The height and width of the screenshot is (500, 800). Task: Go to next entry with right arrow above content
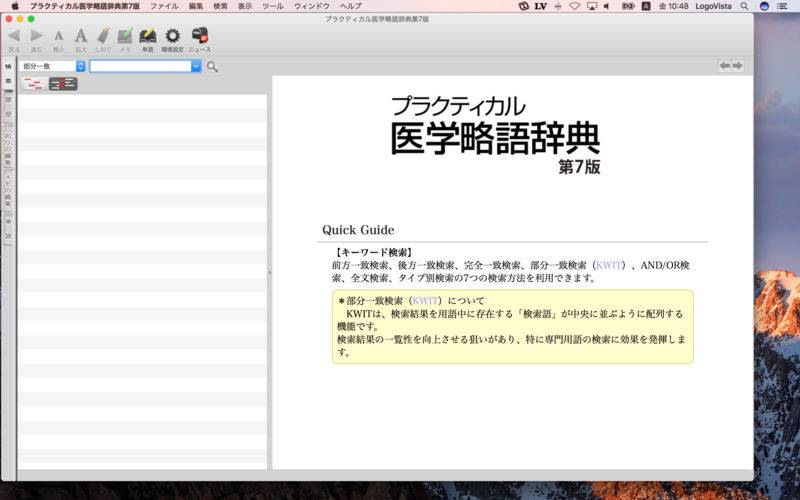pos(737,66)
